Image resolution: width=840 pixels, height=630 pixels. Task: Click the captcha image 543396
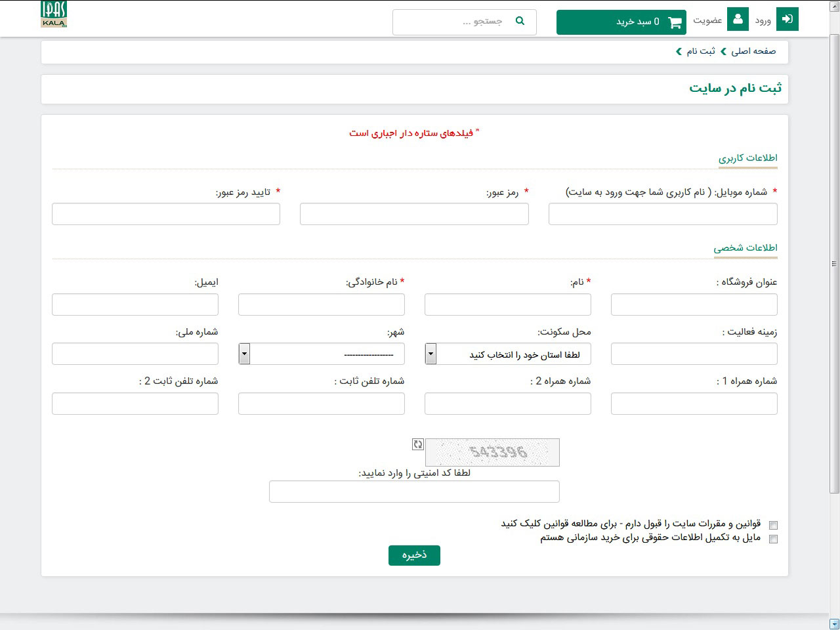(x=492, y=452)
